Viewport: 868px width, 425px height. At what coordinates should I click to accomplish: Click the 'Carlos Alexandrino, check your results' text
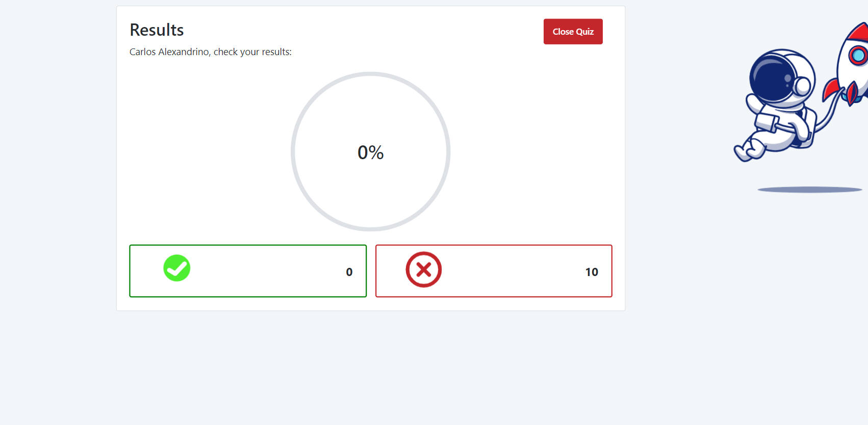[211, 52]
